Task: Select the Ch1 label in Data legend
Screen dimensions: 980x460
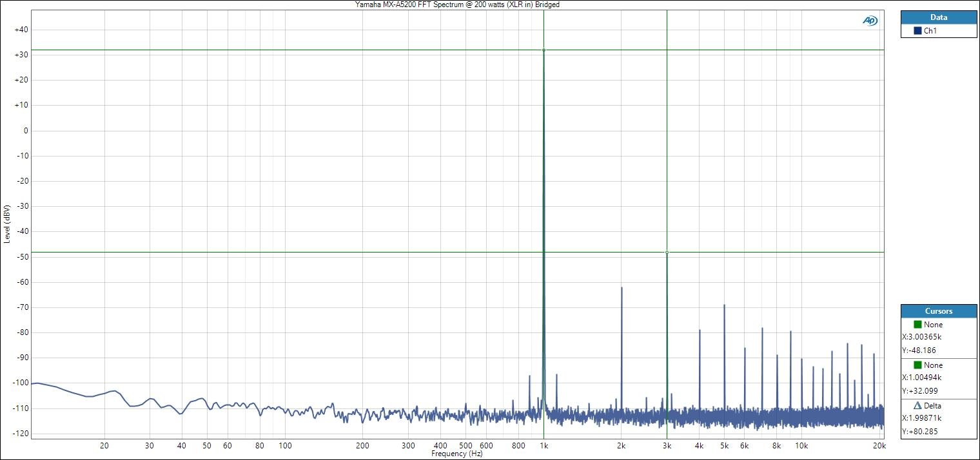Action: pos(930,31)
